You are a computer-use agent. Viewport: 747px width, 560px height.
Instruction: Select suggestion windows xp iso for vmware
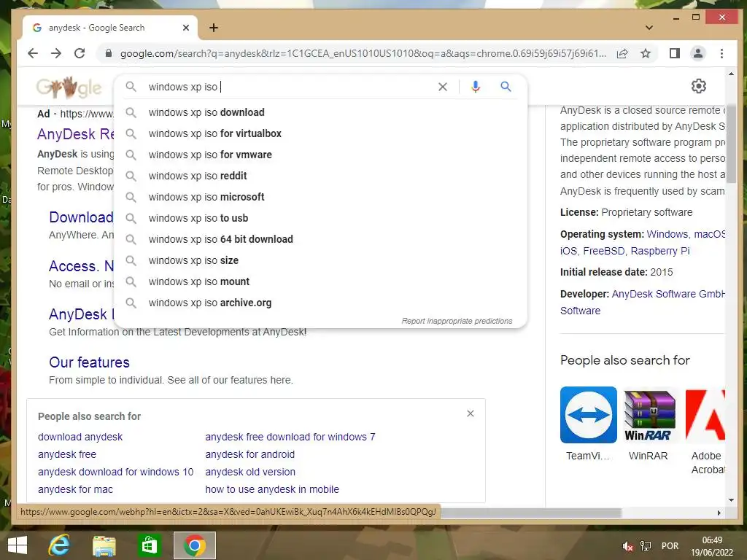click(x=321, y=155)
